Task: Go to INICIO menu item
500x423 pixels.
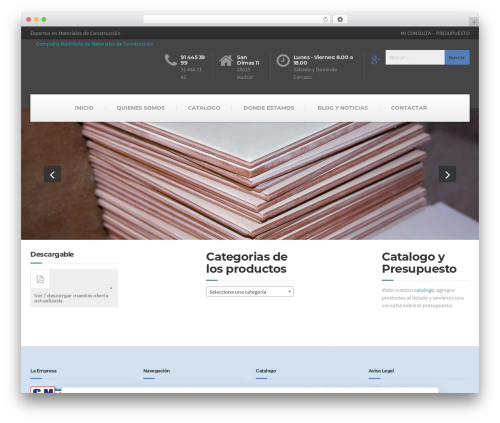Action: (x=84, y=108)
